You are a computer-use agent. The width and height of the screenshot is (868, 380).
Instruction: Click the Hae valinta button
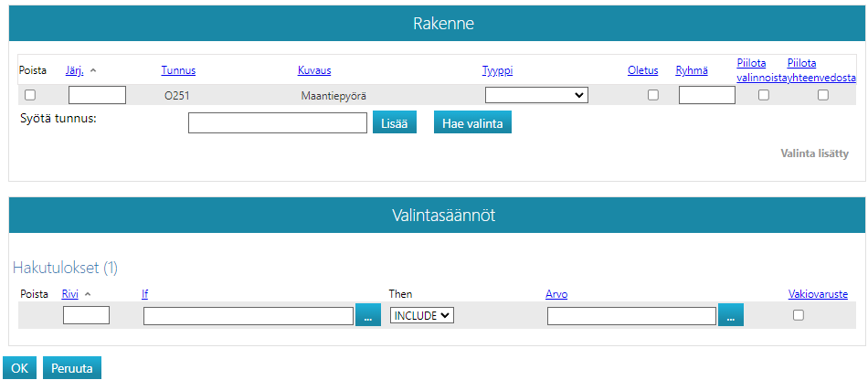pyautogui.click(x=472, y=123)
